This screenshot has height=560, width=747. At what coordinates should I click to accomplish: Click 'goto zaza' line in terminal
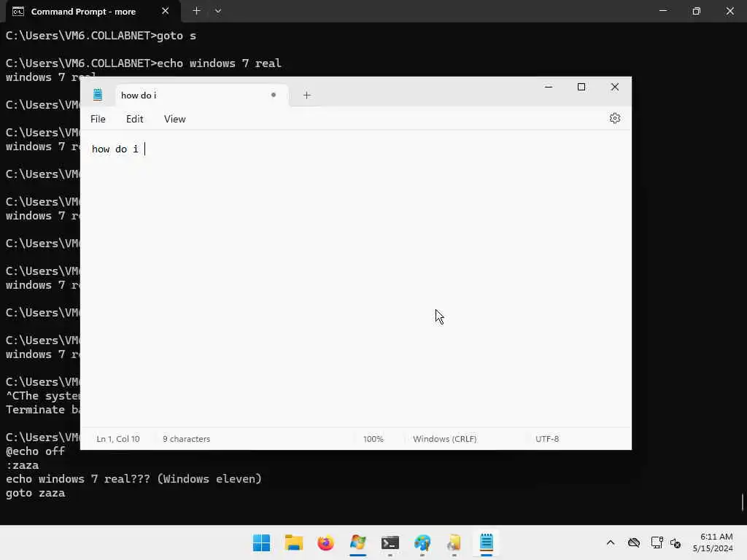click(x=36, y=493)
